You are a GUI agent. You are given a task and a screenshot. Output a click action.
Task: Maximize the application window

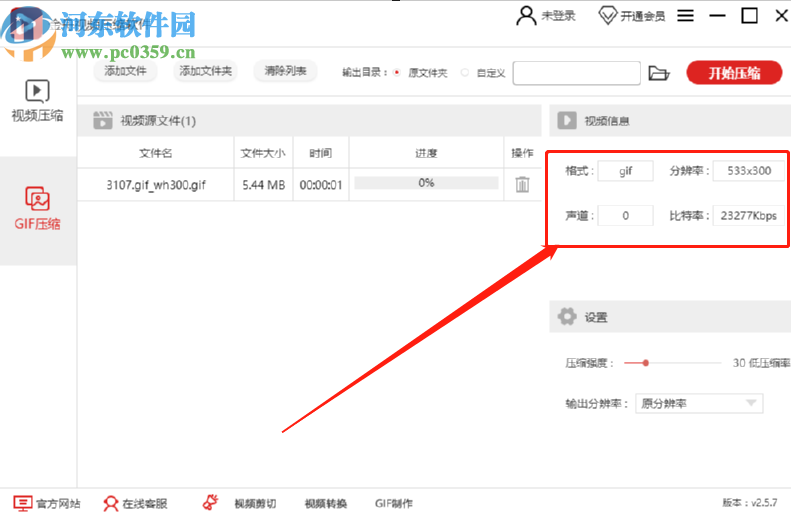coord(749,16)
